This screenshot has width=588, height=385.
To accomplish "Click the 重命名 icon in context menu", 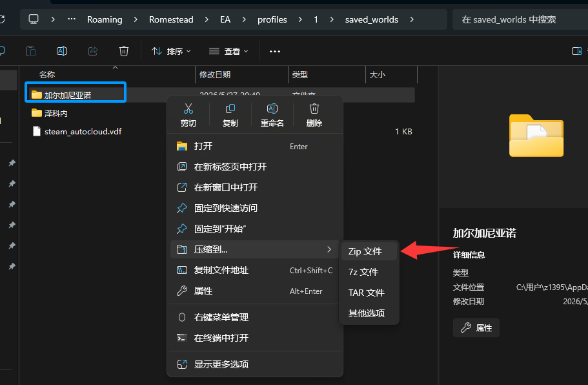I will click(x=272, y=109).
